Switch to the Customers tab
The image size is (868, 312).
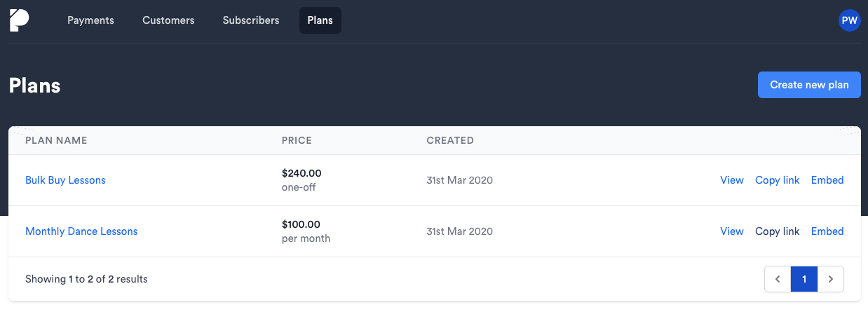click(x=168, y=20)
